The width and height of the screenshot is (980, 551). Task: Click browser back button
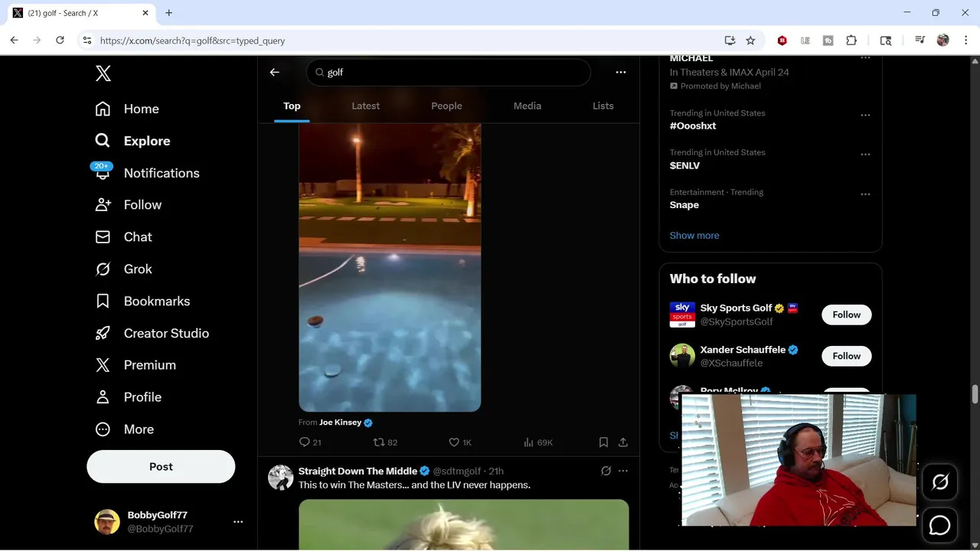point(14,41)
